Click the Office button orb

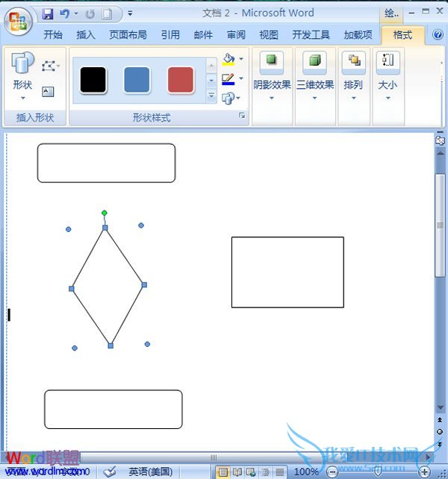pyautogui.click(x=19, y=22)
